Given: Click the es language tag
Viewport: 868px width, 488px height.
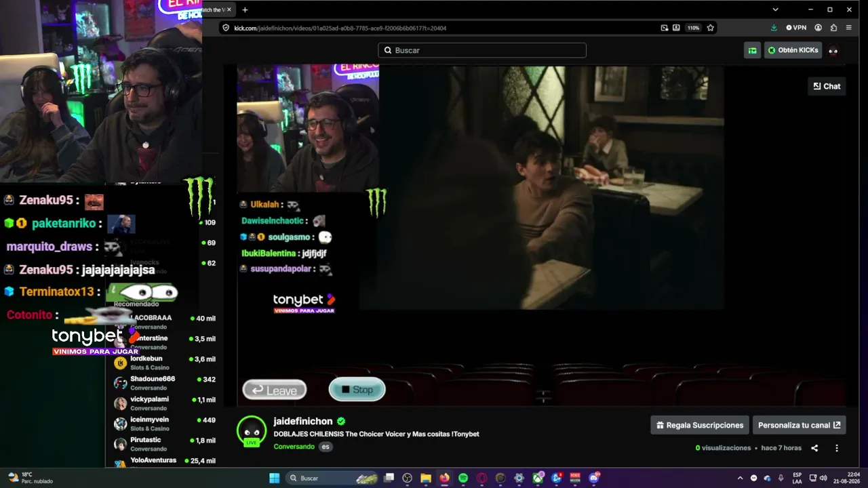Looking at the screenshot, I should click(325, 447).
